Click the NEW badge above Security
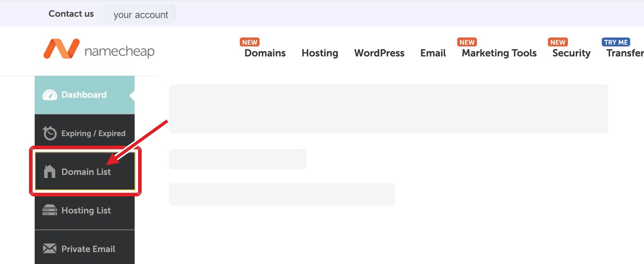644x264 pixels. coord(558,42)
